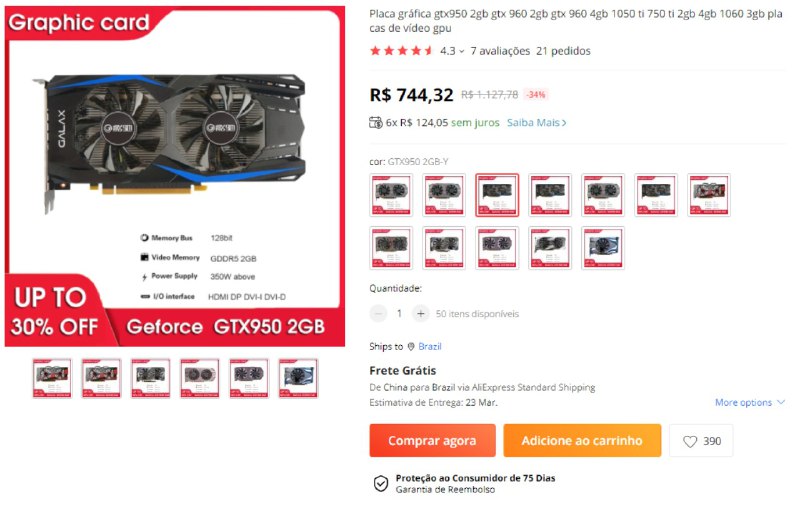Click the location pin icon beside Brazil
Viewport: 800px width, 507px height.
[x=411, y=347]
